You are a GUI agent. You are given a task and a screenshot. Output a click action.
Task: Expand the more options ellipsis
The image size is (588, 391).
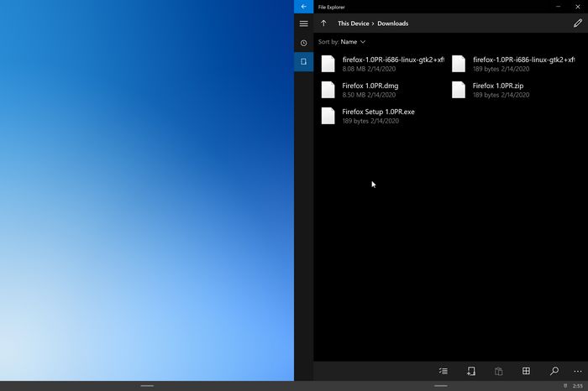pos(577,371)
